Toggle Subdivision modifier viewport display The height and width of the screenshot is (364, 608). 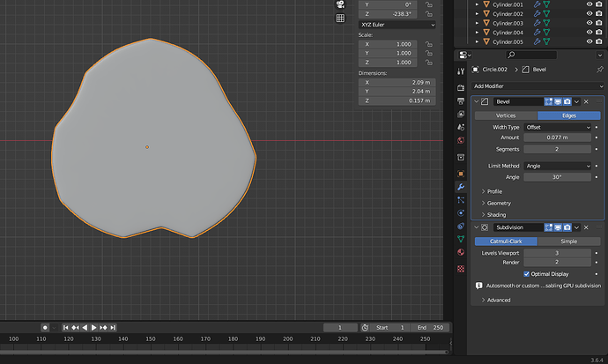tap(558, 227)
